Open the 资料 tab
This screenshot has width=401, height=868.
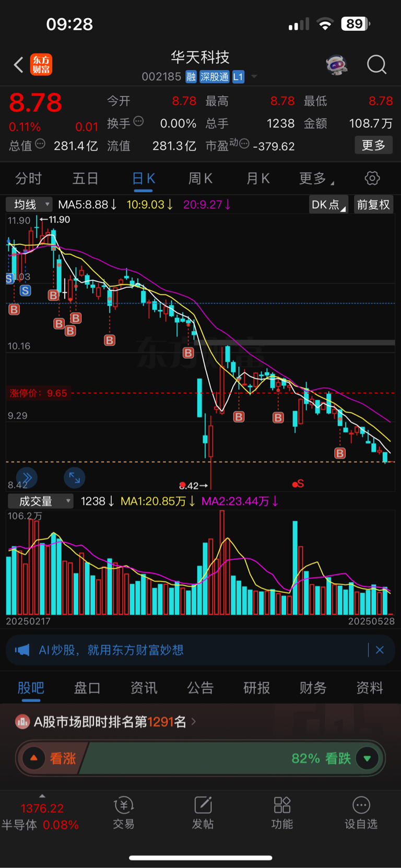coord(370,688)
